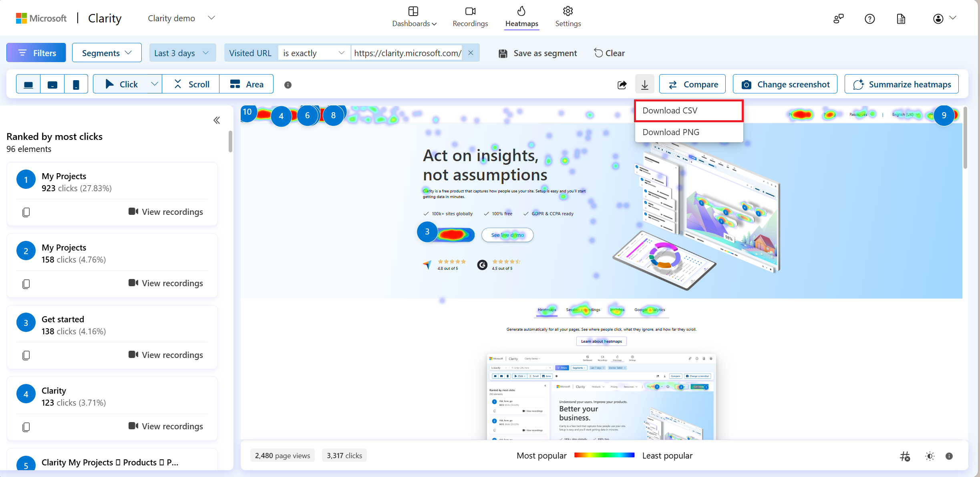The image size is (980, 477).
Task: Copy selector icon for Get started card
Action: (x=26, y=355)
